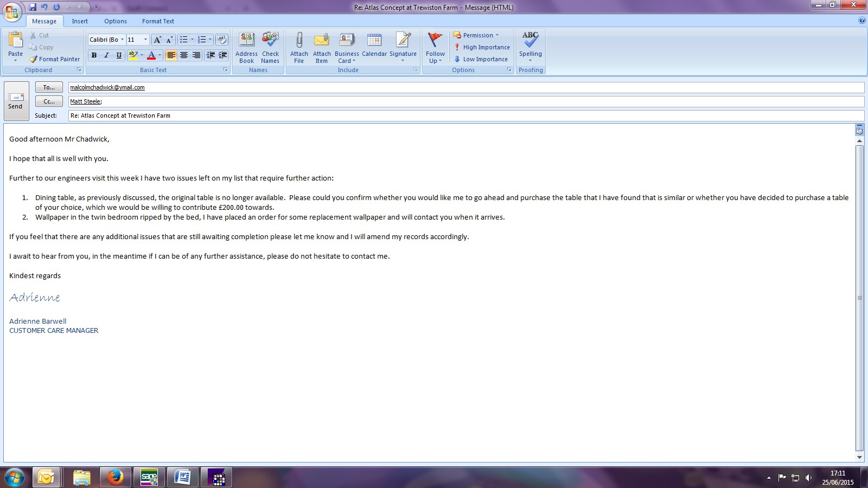
Task: Open the Follow Up flag dropdown
Action: click(435, 47)
